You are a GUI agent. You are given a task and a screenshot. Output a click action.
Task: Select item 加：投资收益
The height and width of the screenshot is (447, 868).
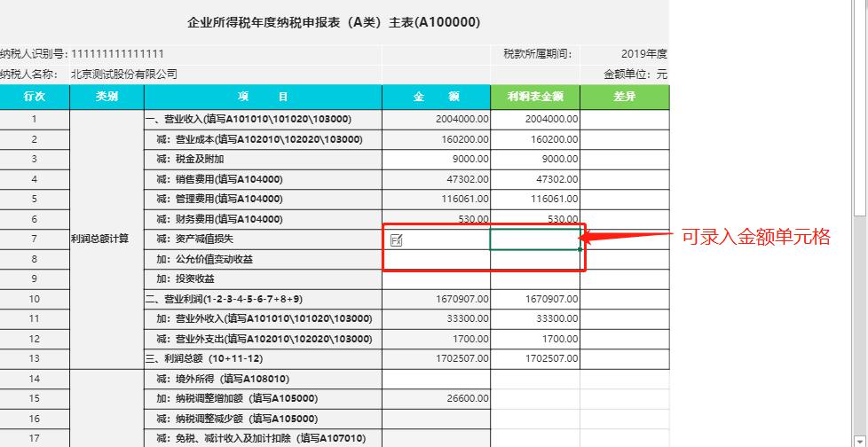[263, 278]
